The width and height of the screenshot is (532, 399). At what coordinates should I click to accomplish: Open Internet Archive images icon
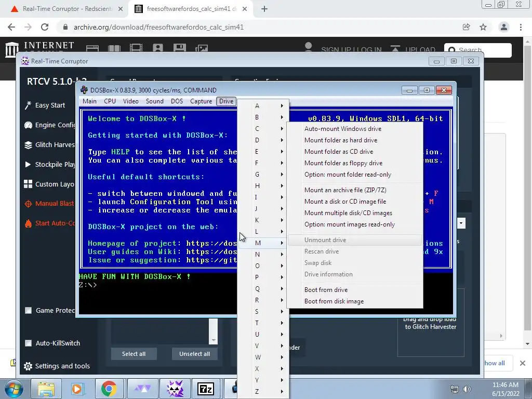[202, 48]
